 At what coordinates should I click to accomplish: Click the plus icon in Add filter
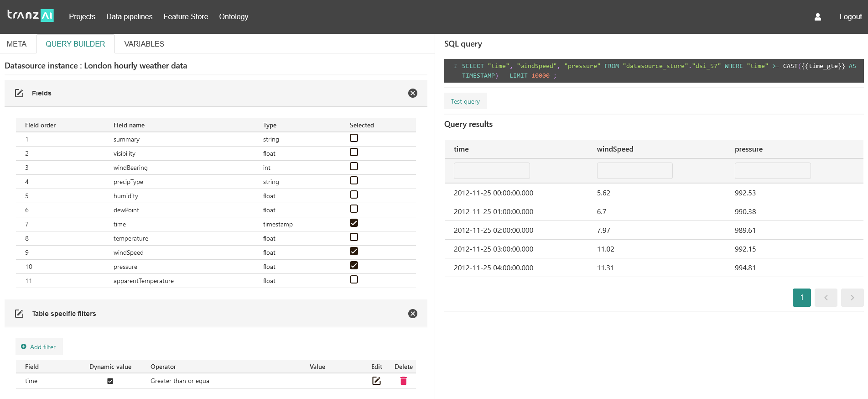(x=24, y=346)
